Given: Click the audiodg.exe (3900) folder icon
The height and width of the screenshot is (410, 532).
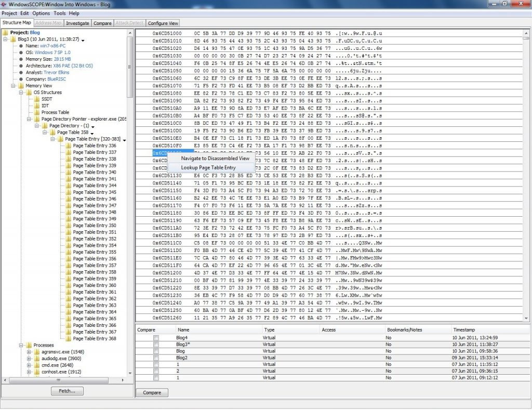Looking at the screenshot, I should click(37, 359).
